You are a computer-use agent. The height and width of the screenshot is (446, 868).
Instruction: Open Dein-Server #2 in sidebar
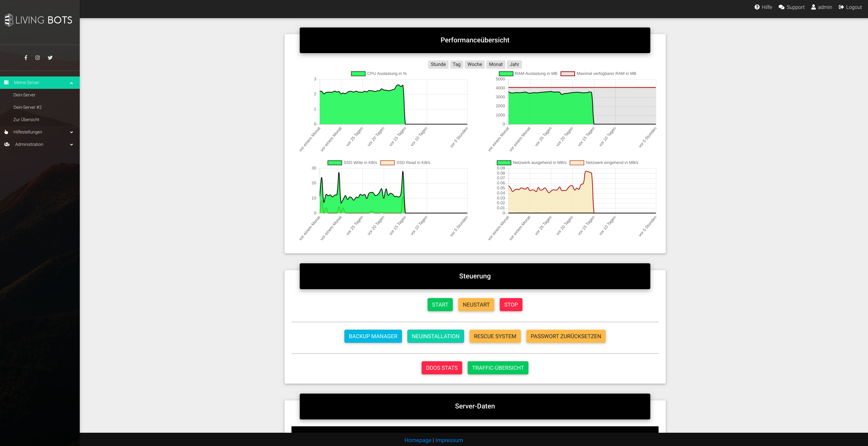(x=27, y=107)
